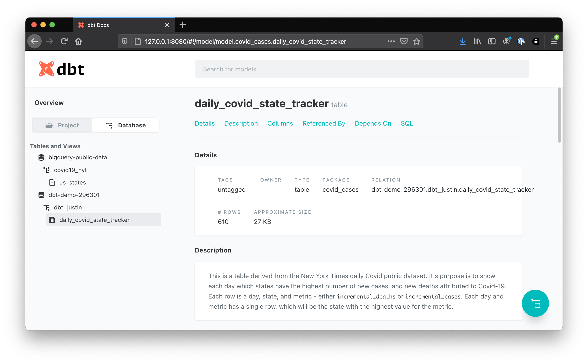The width and height of the screenshot is (588, 364).
Task: Click the daily_covid_state_tracker table icon
Action: pos(52,220)
